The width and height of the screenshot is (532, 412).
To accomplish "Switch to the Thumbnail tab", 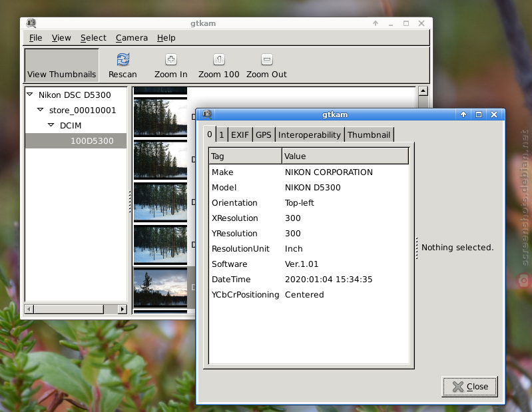I will 369,135.
